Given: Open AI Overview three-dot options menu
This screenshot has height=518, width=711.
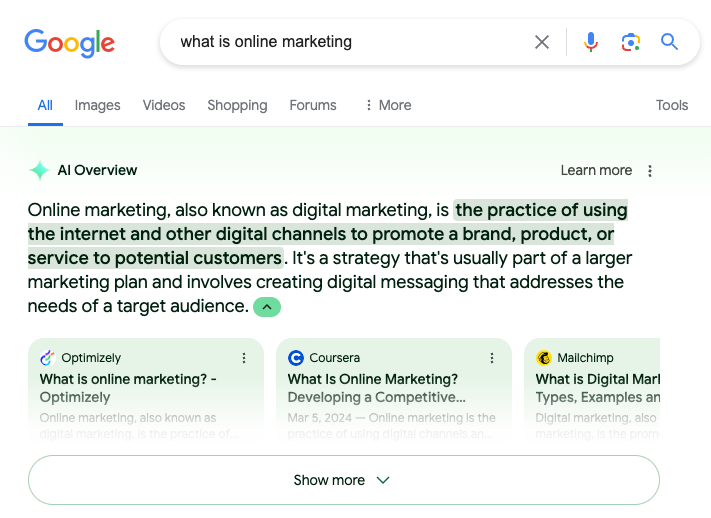Looking at the screenshot, I should pyautogui.click(x=650, y=171).
